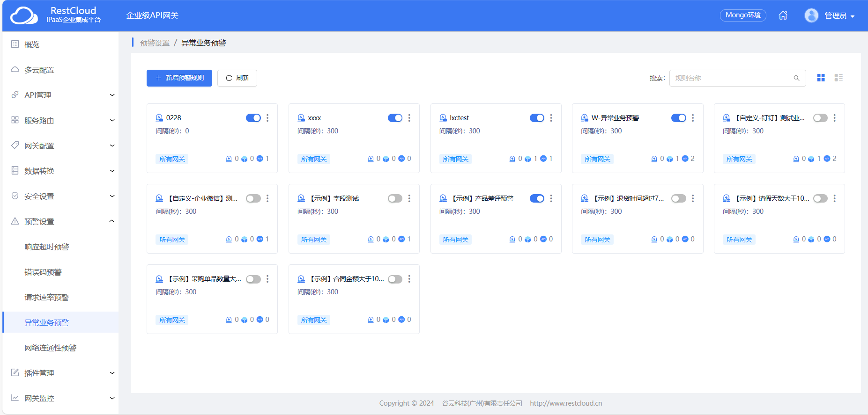Switch to grid card view
868x415 pixels.
[x=821, y=78]
